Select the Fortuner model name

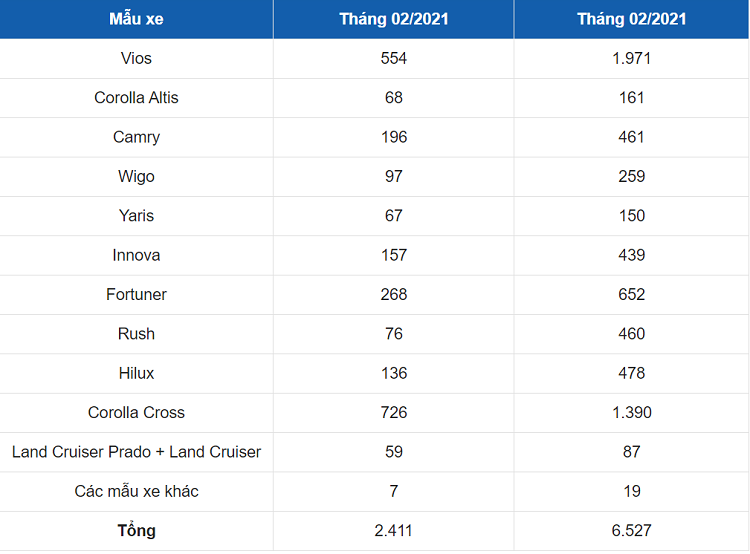tap(136, 294)
